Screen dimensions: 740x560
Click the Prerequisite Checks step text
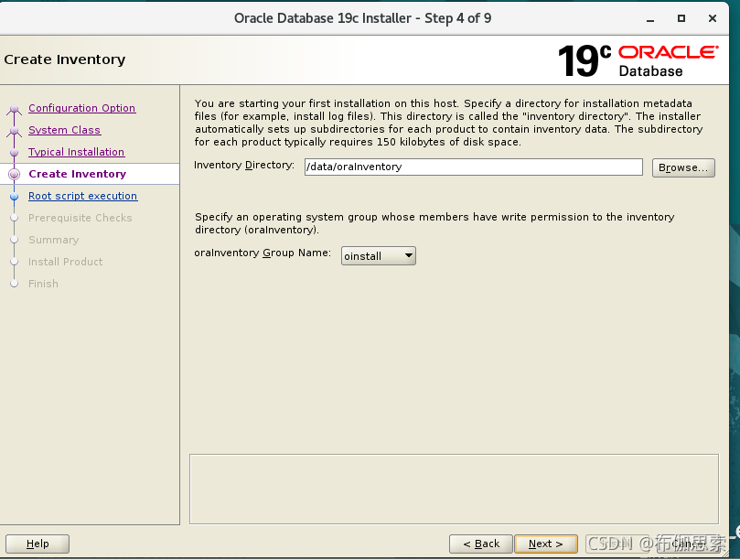click(80, 218)
